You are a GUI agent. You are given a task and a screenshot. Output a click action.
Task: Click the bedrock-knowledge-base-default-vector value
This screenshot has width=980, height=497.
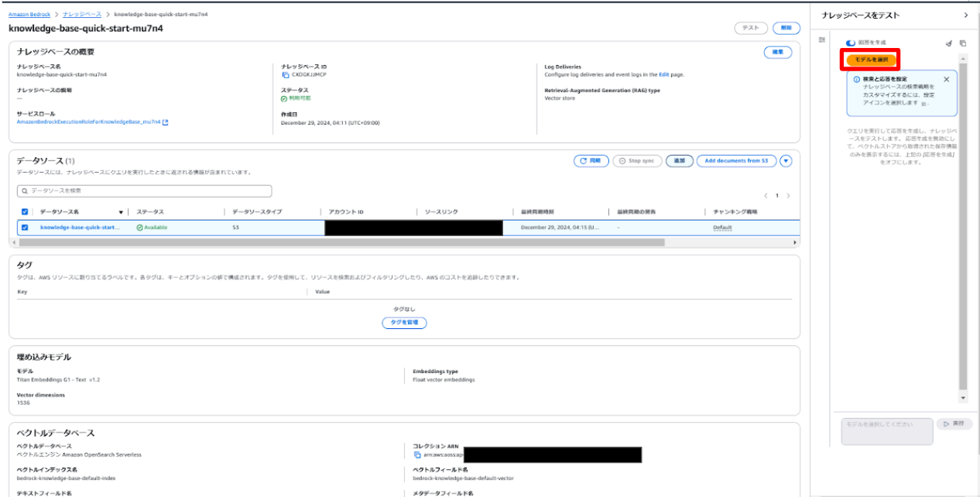pos(463,478)
